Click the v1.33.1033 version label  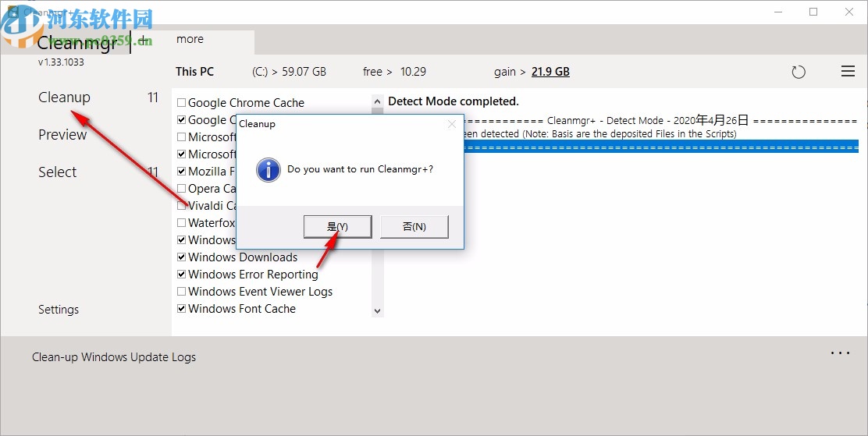pyautogui.click(x=61, y=62)
